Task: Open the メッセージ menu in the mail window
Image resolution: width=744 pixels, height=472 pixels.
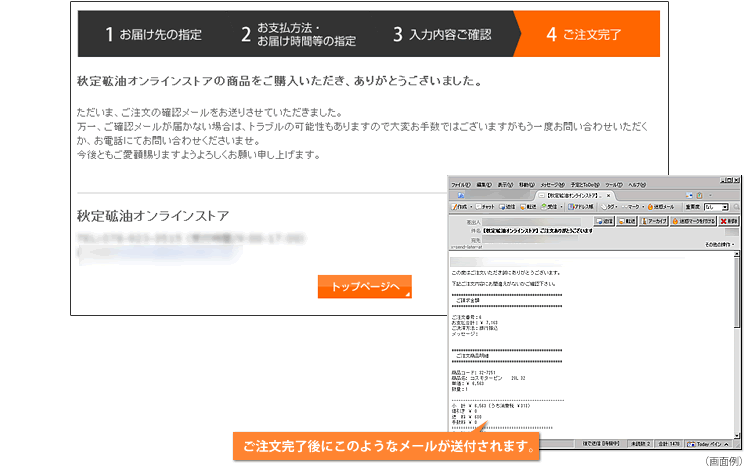Action: 553,185
